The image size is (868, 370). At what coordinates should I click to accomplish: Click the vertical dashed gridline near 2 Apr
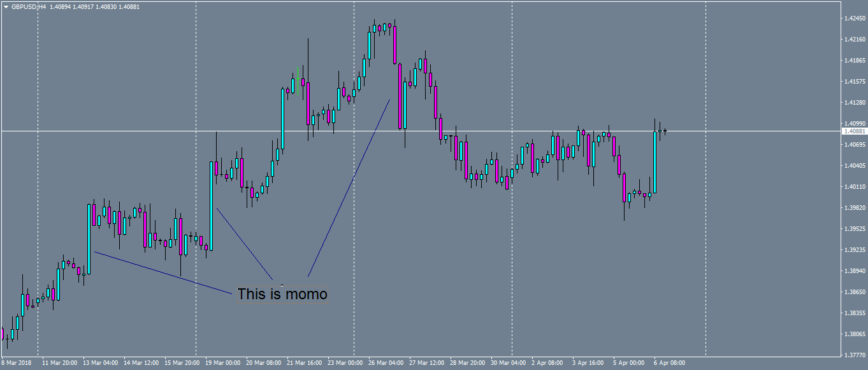coord(512,191)
